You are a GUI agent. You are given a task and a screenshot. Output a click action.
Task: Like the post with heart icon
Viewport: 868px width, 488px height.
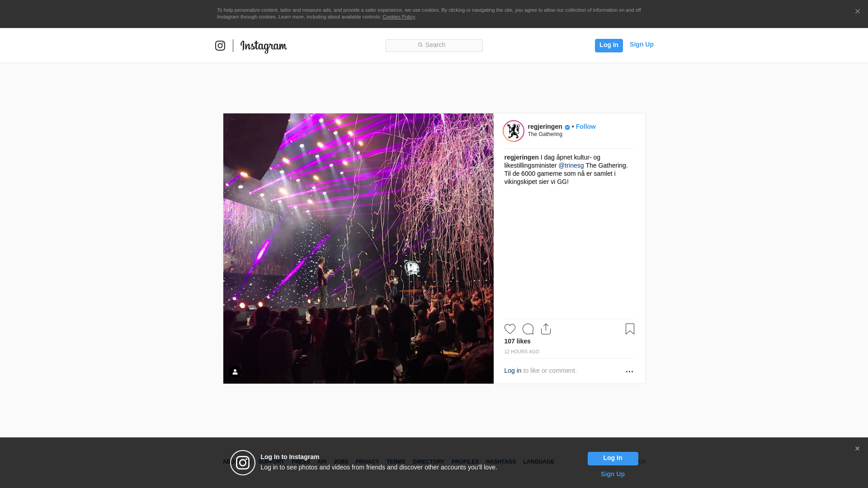click(509, 329)
